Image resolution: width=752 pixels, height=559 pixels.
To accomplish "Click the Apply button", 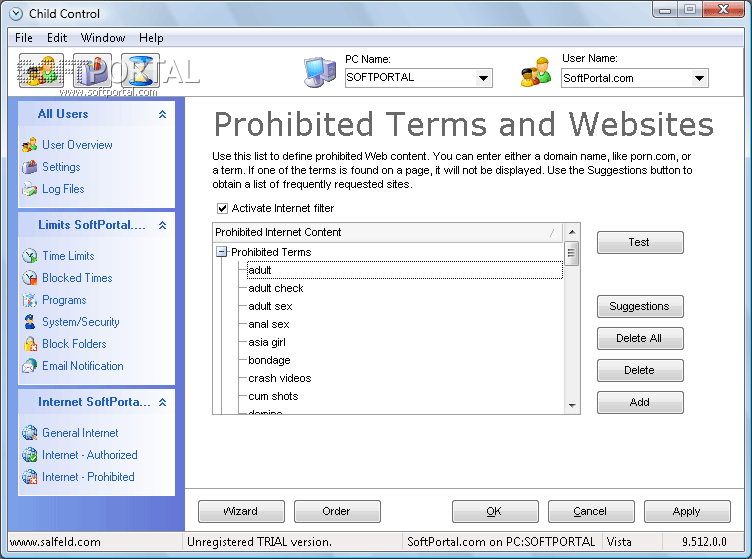I will click(x=687, y=512).
